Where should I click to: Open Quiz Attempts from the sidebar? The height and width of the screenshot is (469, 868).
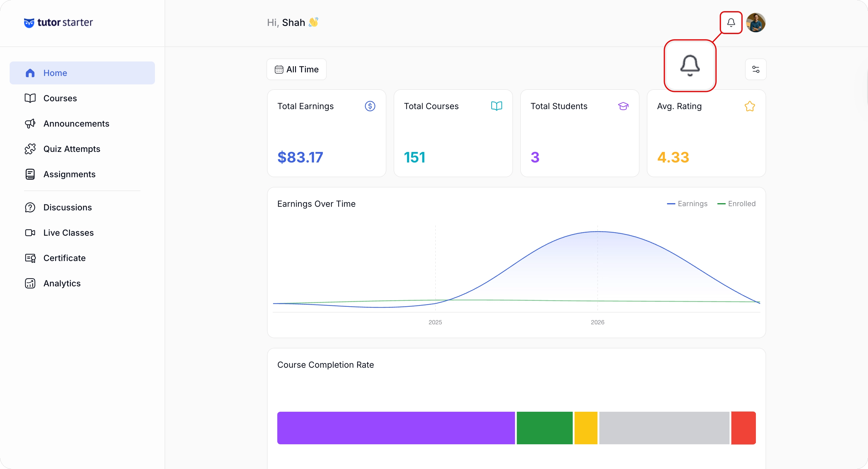click(x=82, y=149)
